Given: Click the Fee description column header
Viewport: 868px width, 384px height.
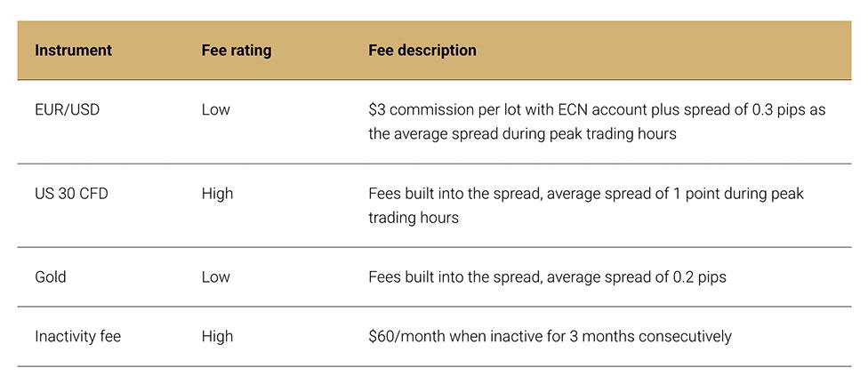Looking at the screenshot, I should point(422,50).
